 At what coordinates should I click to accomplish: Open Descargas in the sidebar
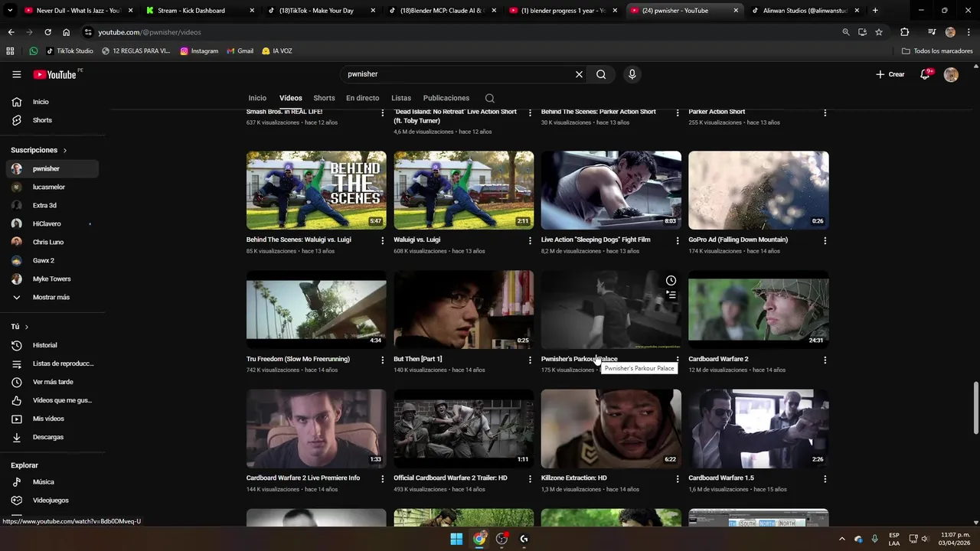pyautogui.click(x=52, y=437)
